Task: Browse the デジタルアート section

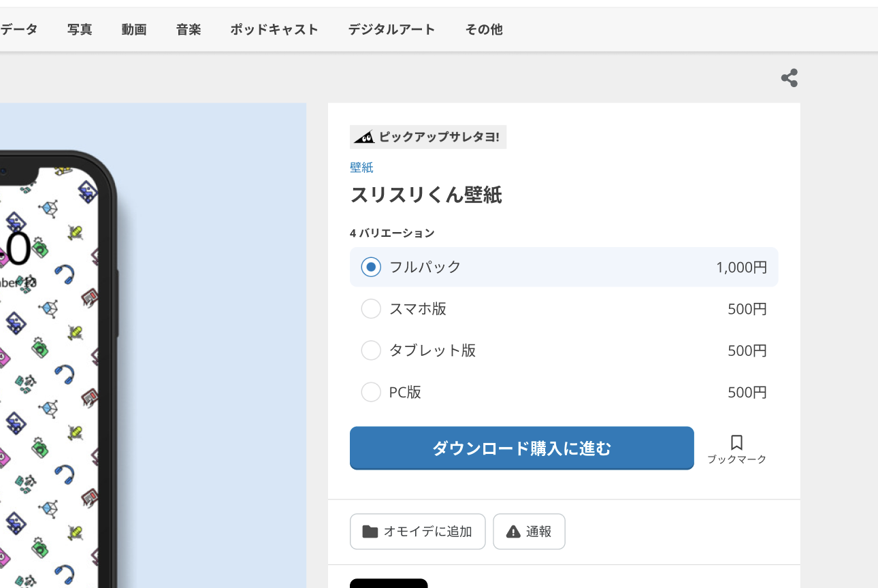Action: (391, 29)
